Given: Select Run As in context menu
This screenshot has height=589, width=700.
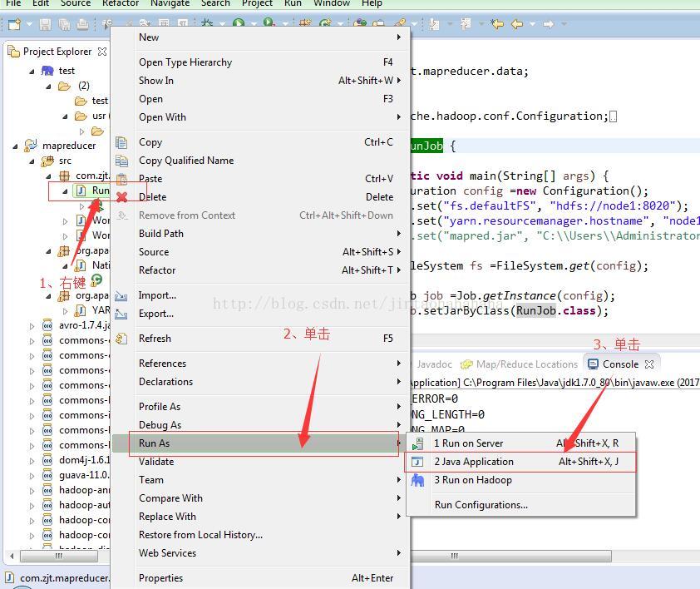Looking at the screenshot, I should [260, 443].
